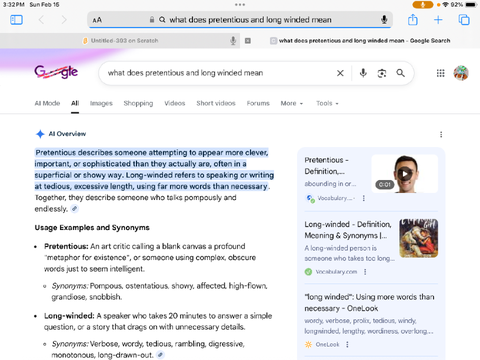
Task: Open the Google account profile picture
Action: pyautogui.click(x=461, y=73)
